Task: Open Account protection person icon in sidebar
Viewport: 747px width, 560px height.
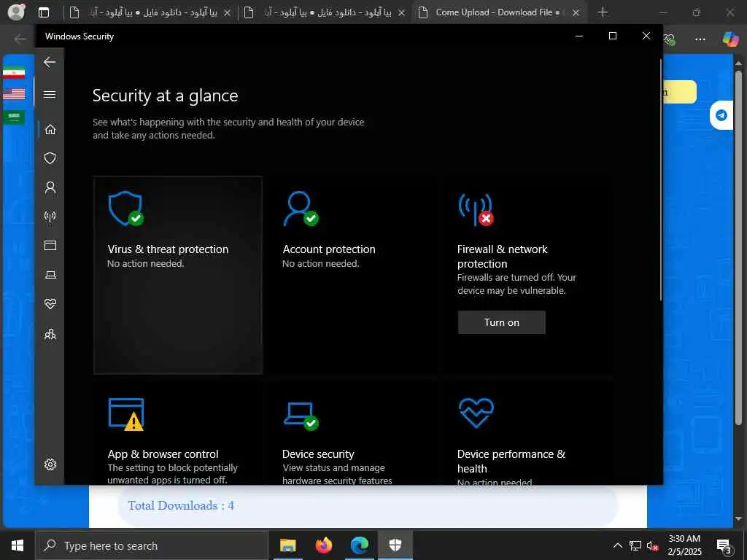Action: click(x=50, y=187)
